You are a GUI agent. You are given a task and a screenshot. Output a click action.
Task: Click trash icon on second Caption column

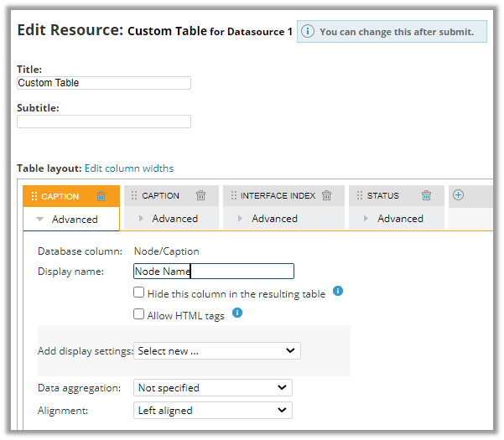pos(201,195)
